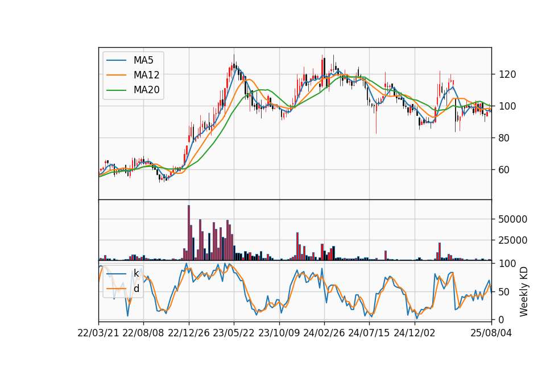Click the MA5 legend label
The width and height of the screenshot is (546, 392).
pyautogui.click(x=143, y=60)
